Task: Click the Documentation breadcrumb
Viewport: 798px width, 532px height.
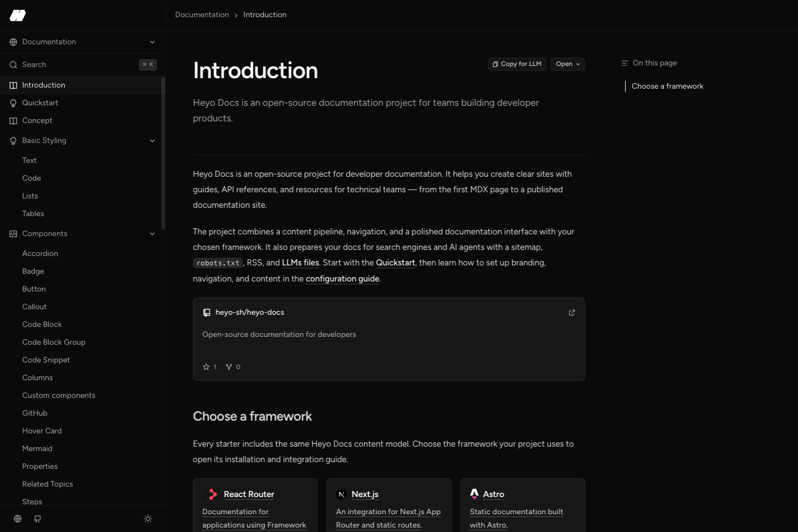Action: [x=202, y=15]
